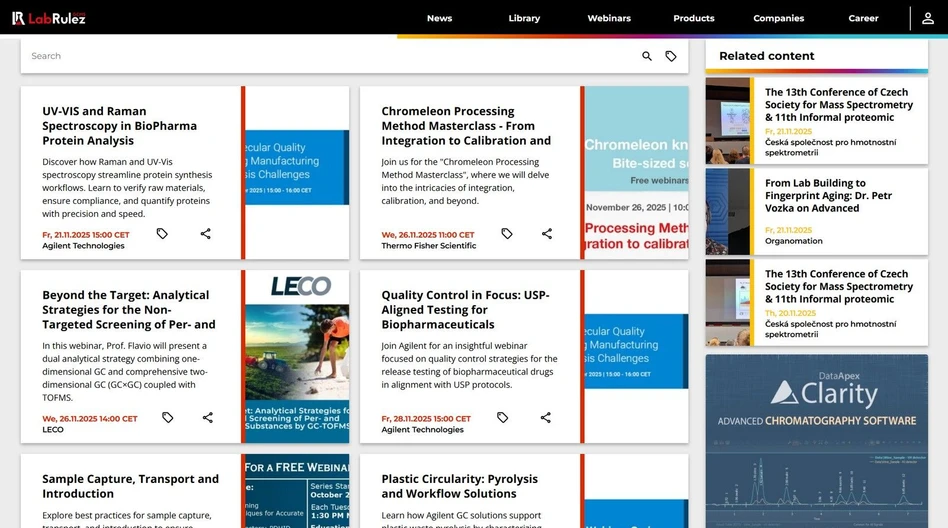Open UV-VIS and Raman Spectroscopy webinar title
948x528 pixels.
point(120,126)
